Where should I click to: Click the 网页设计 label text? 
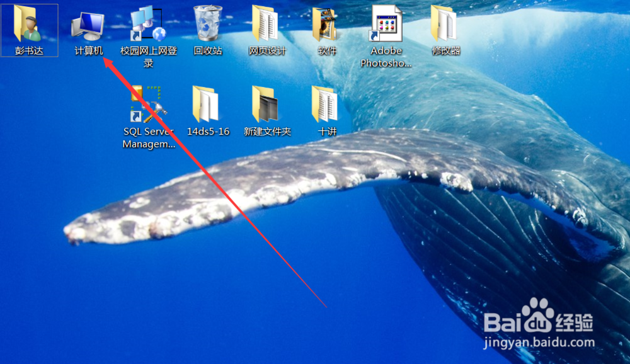[266, 50]
